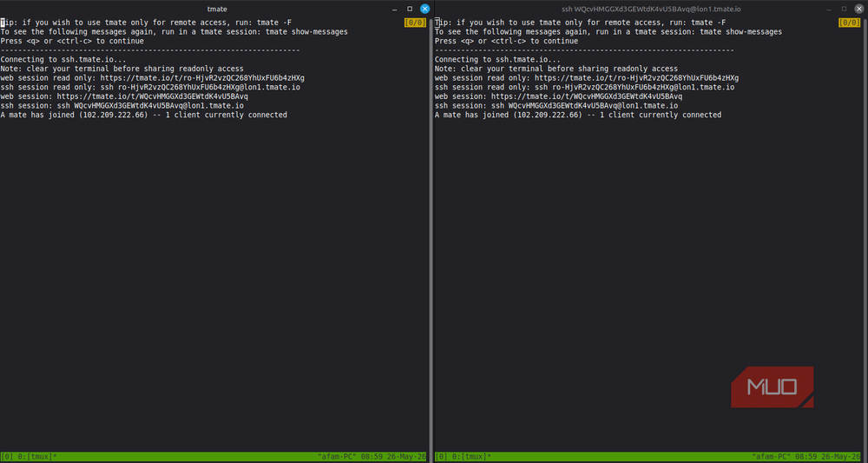868x463 pixels.
Task: Click the [0/0] indicator in the ssh window
Action: click(849, 23)
